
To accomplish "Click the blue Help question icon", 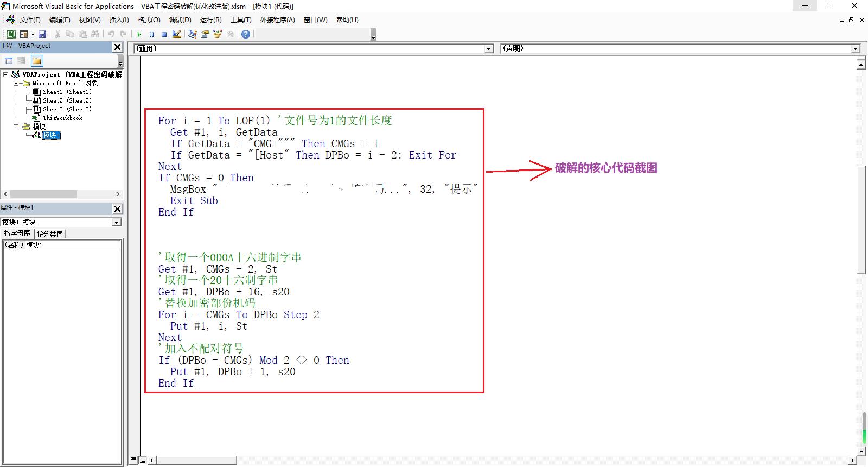I will (246, 34).
